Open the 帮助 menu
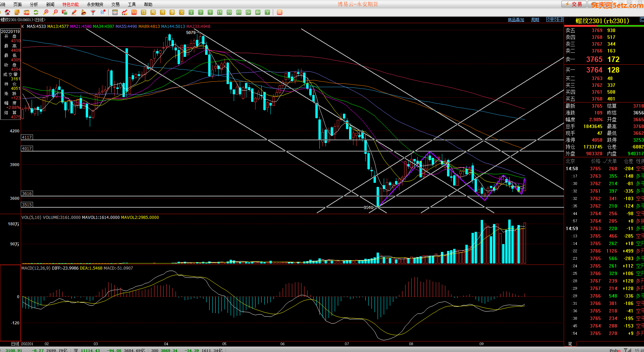Viewport: 644px width, 352px height. (x=148, y=4)
